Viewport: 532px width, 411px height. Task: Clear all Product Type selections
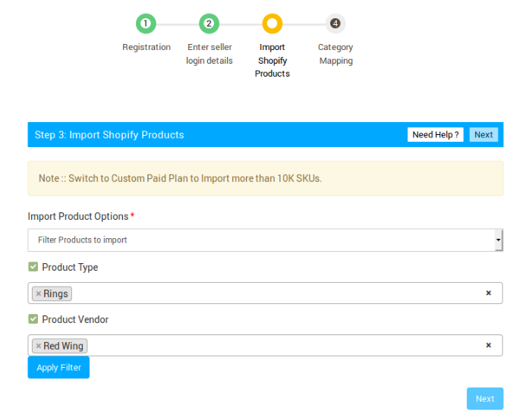tap(488, 293)
